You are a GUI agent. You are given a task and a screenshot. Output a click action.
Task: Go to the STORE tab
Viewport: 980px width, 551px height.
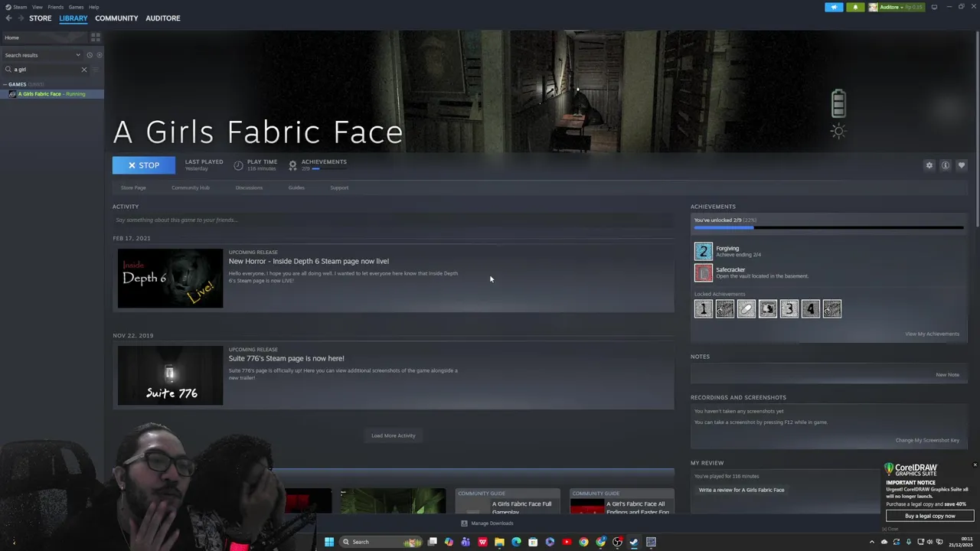pos(40,18)
